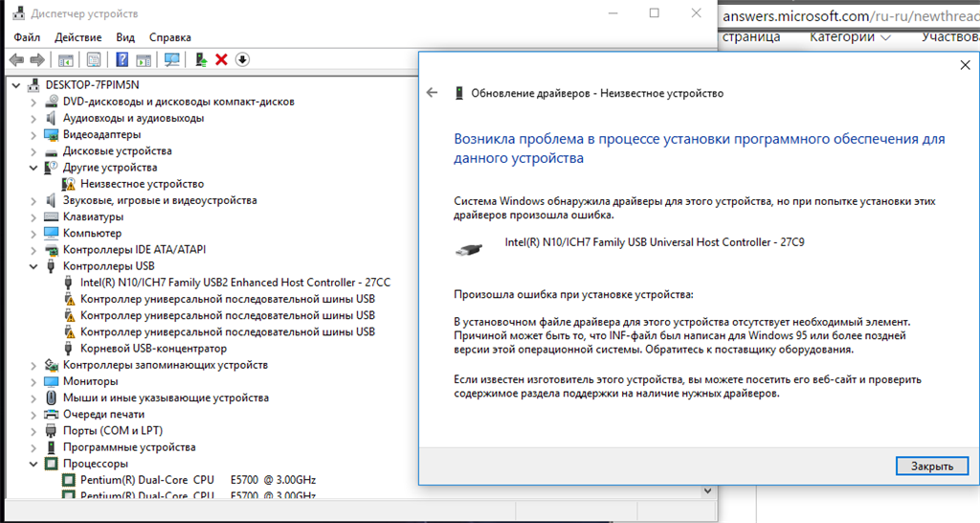Collapse Другие устройства category
Viewport: 980px width, 523px height.
[x=33, y=168]
